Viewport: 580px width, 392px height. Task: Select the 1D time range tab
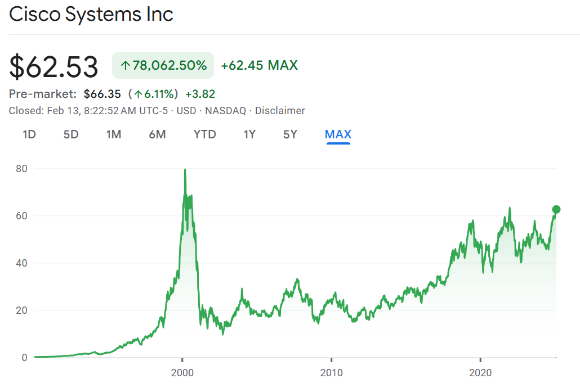[30, 134]
